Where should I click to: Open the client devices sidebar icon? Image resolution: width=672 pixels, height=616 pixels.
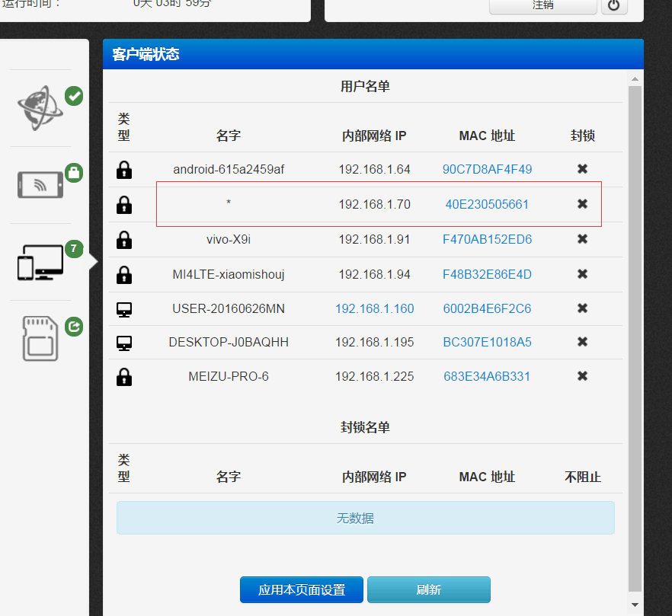pos(40,262)
